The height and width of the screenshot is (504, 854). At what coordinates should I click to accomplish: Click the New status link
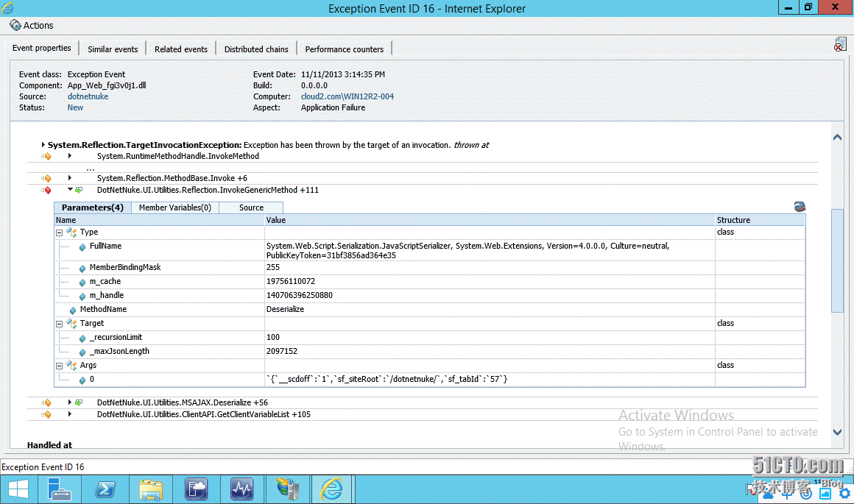tap(75, 107)
